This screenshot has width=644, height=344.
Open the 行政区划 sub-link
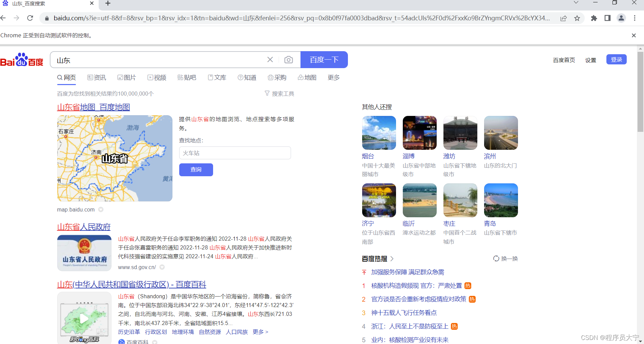(x=156, y=332)
